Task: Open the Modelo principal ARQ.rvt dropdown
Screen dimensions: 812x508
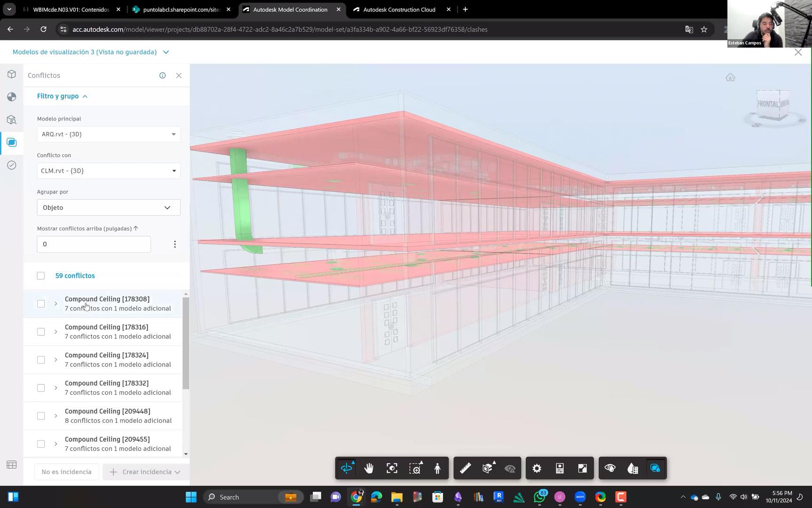Action: tap(109, 135)
